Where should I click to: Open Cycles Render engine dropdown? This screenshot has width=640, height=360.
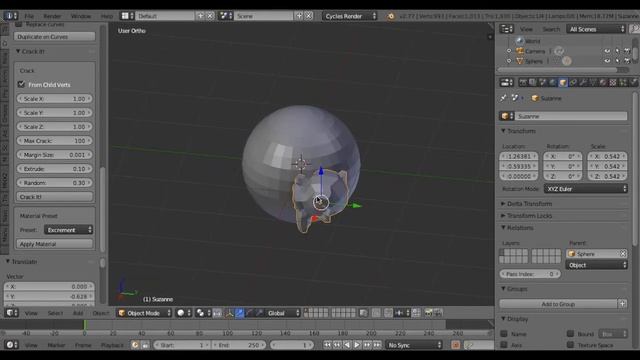[x=350, y=16]
